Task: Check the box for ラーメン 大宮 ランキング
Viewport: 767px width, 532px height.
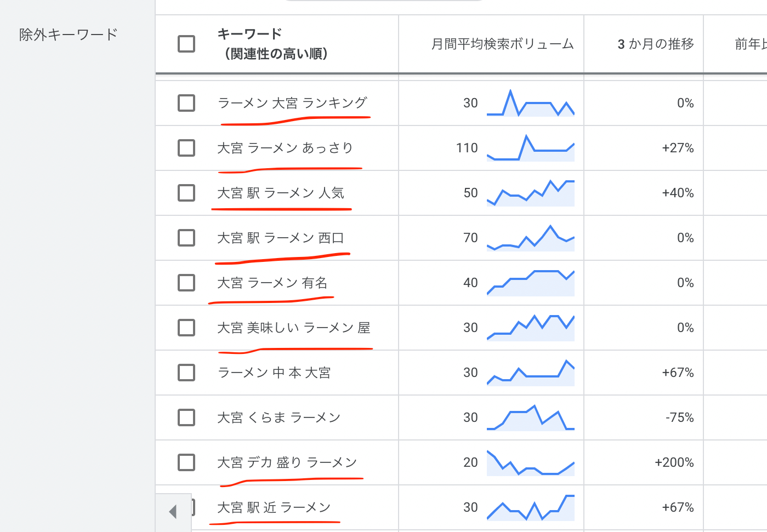Action: coord(186,103)
